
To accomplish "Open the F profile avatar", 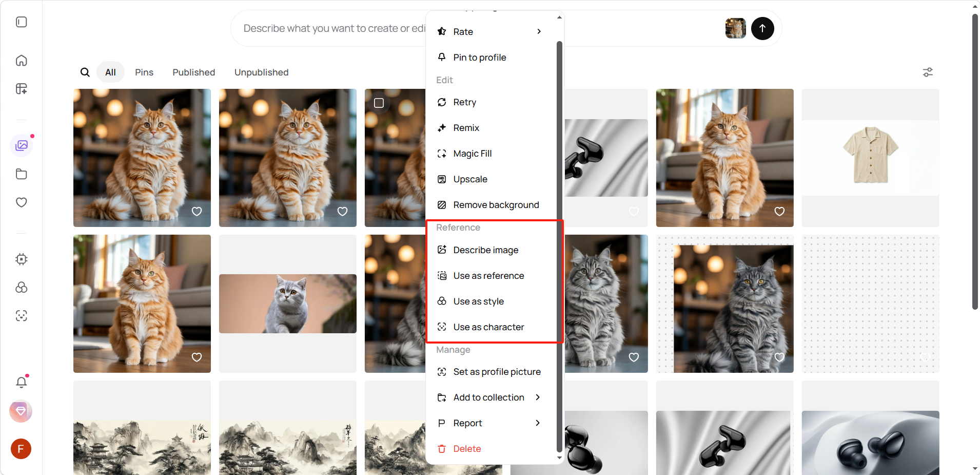I will pos(21,449).
